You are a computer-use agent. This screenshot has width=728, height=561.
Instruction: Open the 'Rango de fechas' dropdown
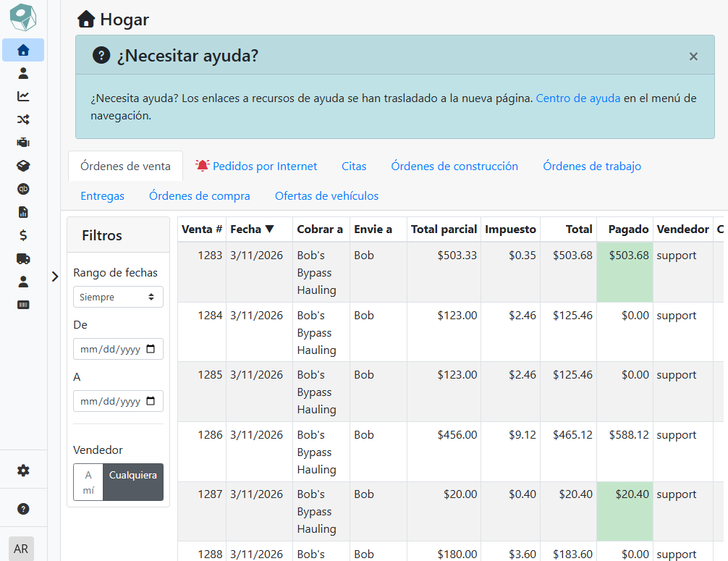(x=118, y=297)
